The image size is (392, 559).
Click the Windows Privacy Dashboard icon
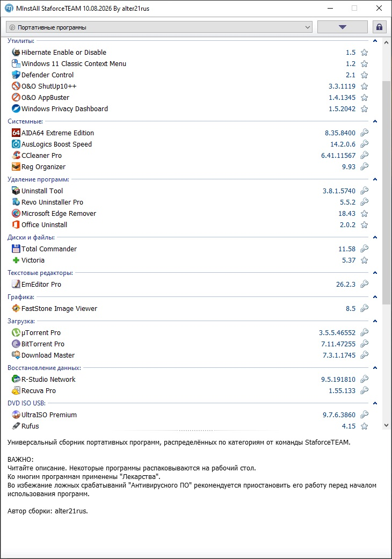click(16, 108)
